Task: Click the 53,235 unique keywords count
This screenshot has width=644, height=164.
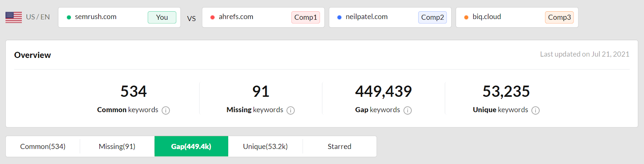Action: (506, 92)
